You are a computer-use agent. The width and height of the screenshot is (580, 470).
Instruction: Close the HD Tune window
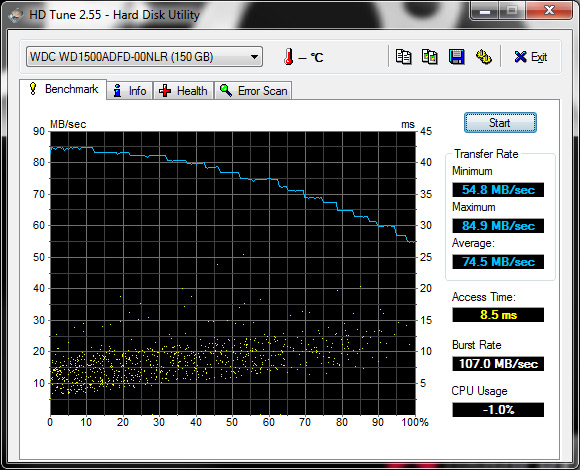click(549, 10)
